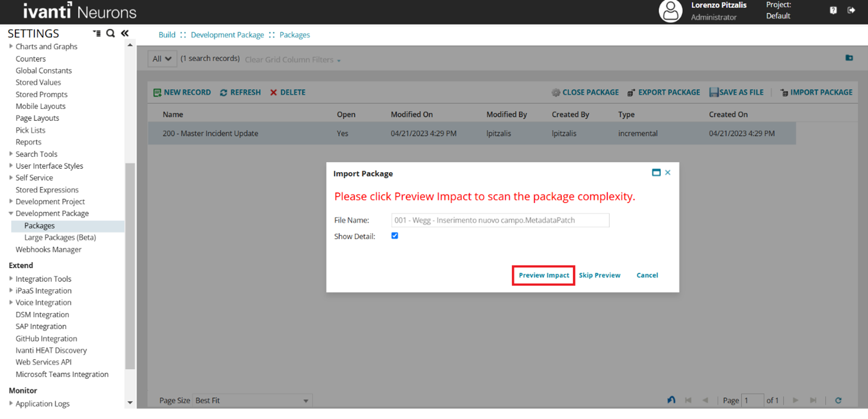Open the Page Size Best Fit dropdown
Viewport: 868px width, 419px height.
click(x=252, y=401)
